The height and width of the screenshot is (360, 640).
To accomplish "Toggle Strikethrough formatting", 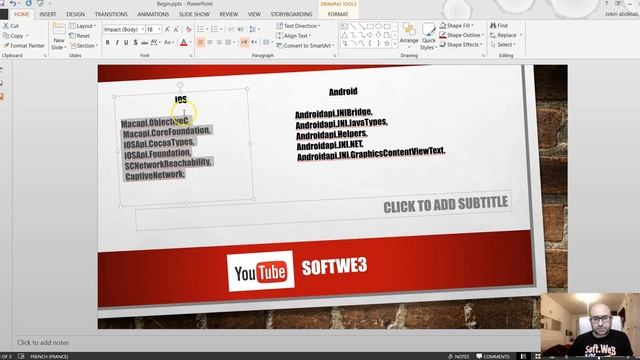I will tap(144, 42).
